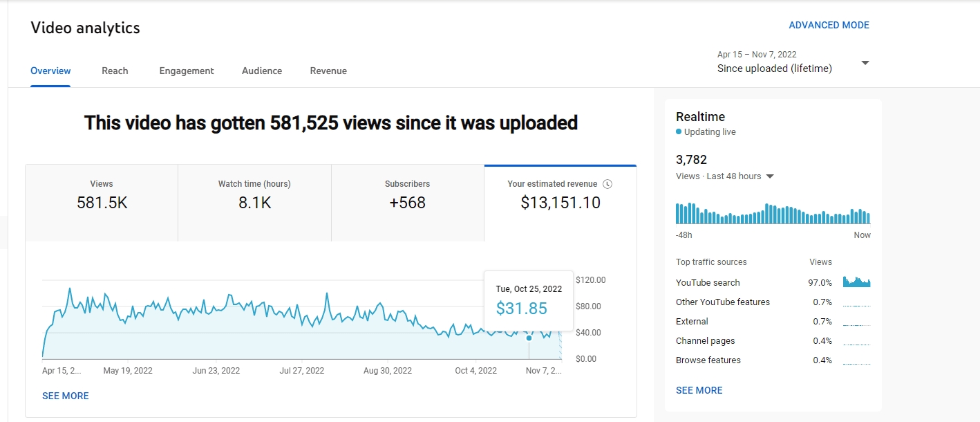This screenshot has width=980, height=422.
Task: Click SEE MORE in the Realtime panel
Action: [699, 390]
